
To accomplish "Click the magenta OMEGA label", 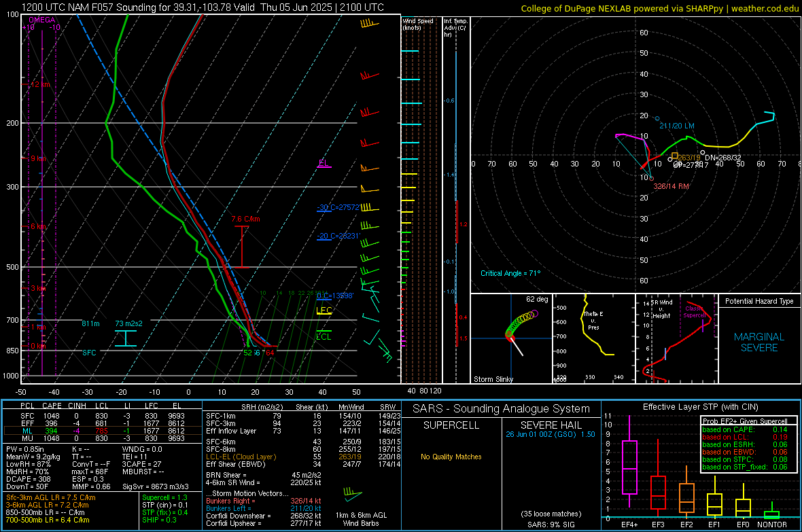I will tap(42, 20).
